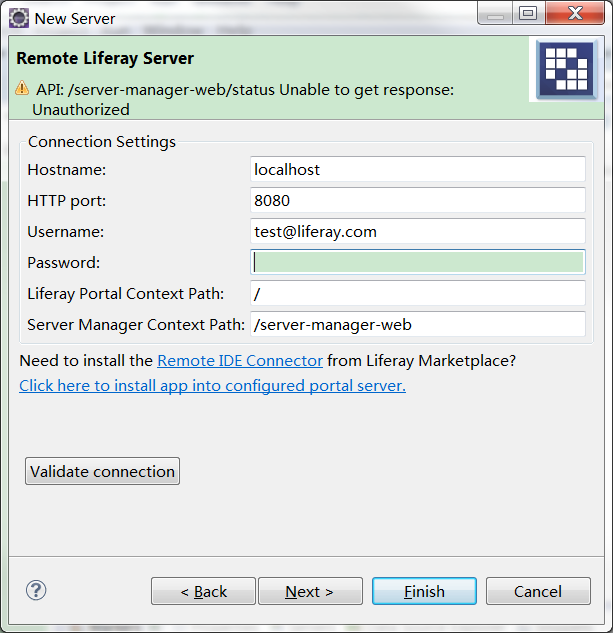Click the empty Password field

pyautogui.click(x=417, y=263)
